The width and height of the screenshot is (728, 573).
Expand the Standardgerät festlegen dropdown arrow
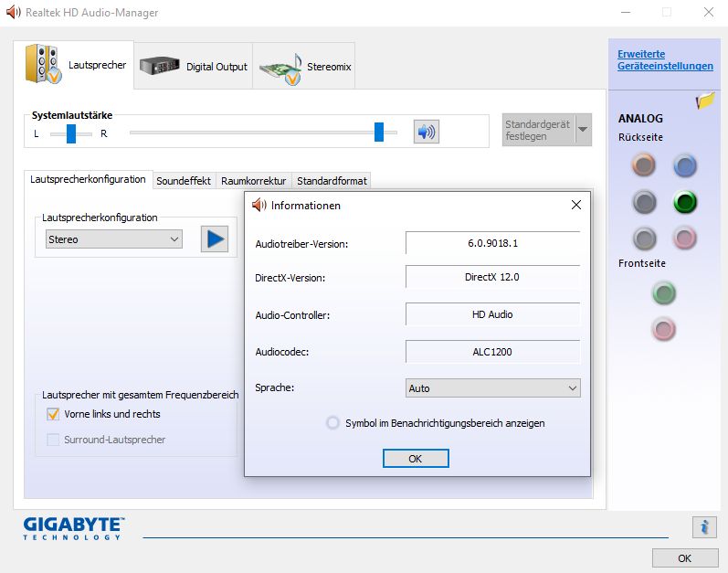pos(583,130)
